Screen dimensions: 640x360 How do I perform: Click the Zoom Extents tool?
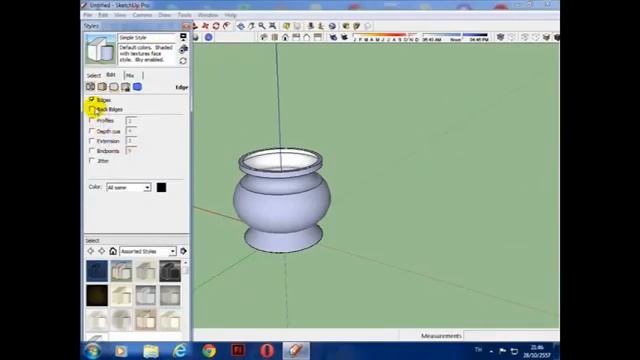pyautogui.click(x=272, y=26)
